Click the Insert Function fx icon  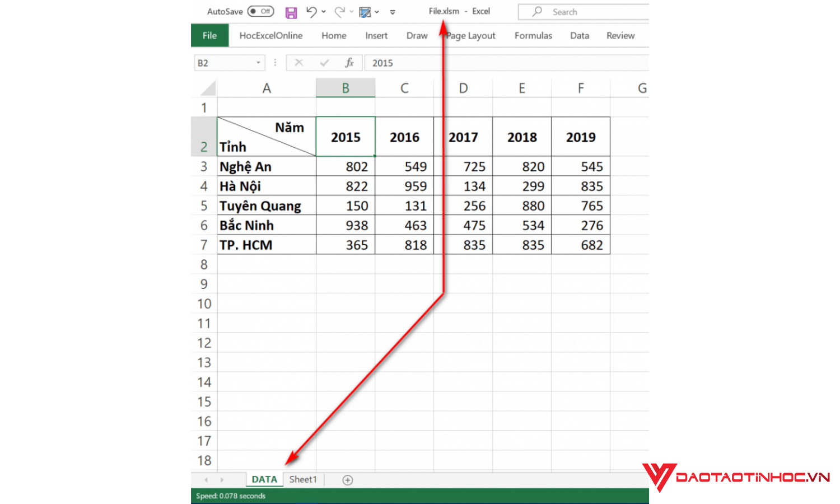click(349, 63)
